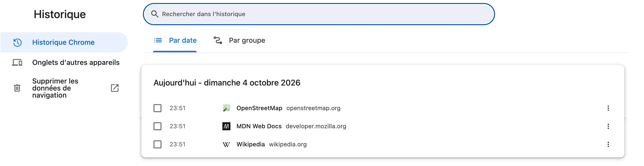Focus the history search field
This screenshot has width=644, height=166.
pos(319,14)
